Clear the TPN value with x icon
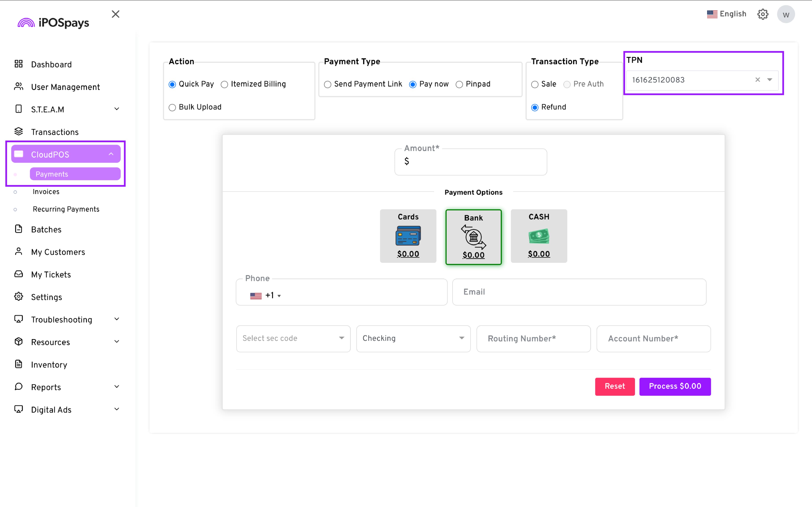Viewport: 812px width, 507px height. click(x=757, y=80)
